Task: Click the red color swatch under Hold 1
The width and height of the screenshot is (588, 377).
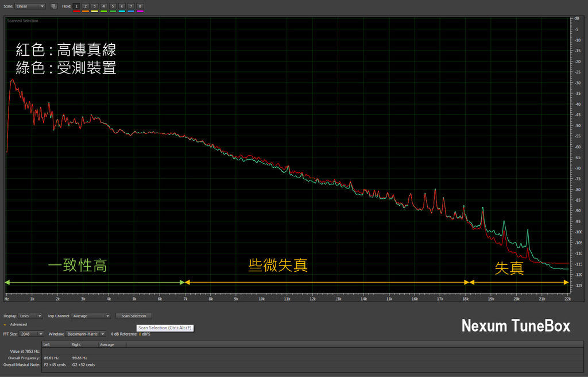Action: [x=76, y=11]
